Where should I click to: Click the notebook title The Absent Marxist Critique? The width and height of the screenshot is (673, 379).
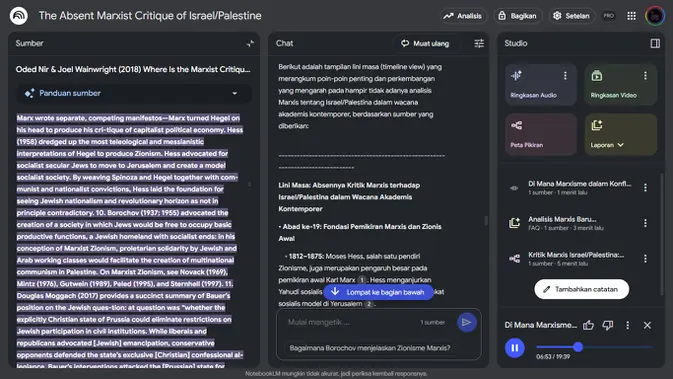[x=150, y=16]
